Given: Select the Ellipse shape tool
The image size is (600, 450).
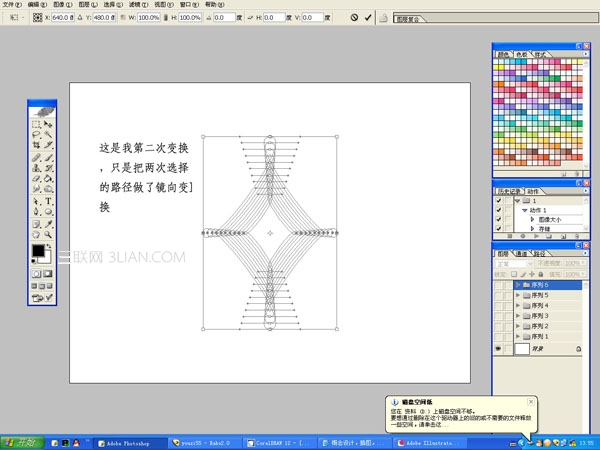Looking at the screenshot, I should pos(48,212).
